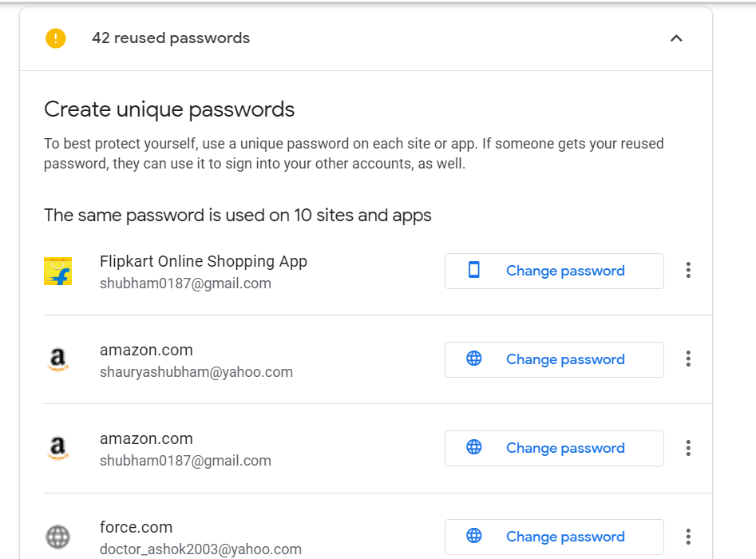756x559 pixels.
Task: Open more options for force.com entry
Action: (x=688, y=537)
